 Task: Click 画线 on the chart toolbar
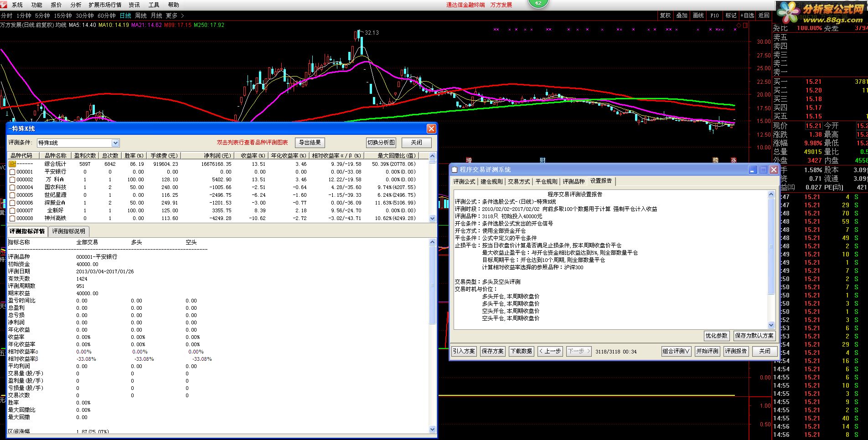[x=698, y=15]
